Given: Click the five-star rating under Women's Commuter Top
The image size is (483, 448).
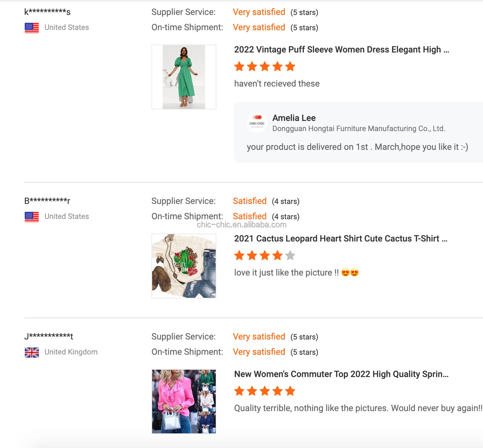Looking at the screenshot, I should click(265, 391).
